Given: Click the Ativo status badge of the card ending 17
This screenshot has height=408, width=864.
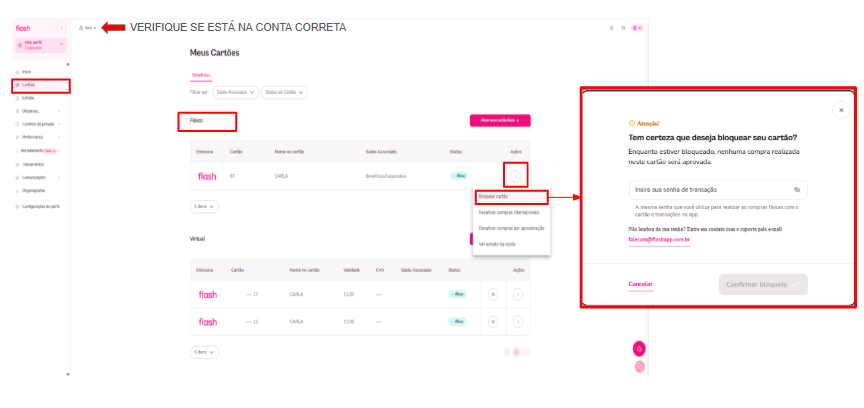Looking at the screenshot, I should 457,294.
